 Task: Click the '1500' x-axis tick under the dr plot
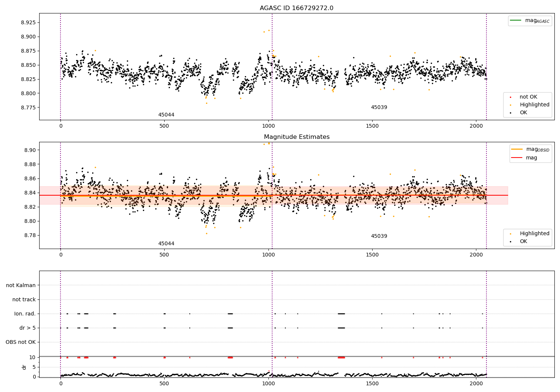(372, 383)
